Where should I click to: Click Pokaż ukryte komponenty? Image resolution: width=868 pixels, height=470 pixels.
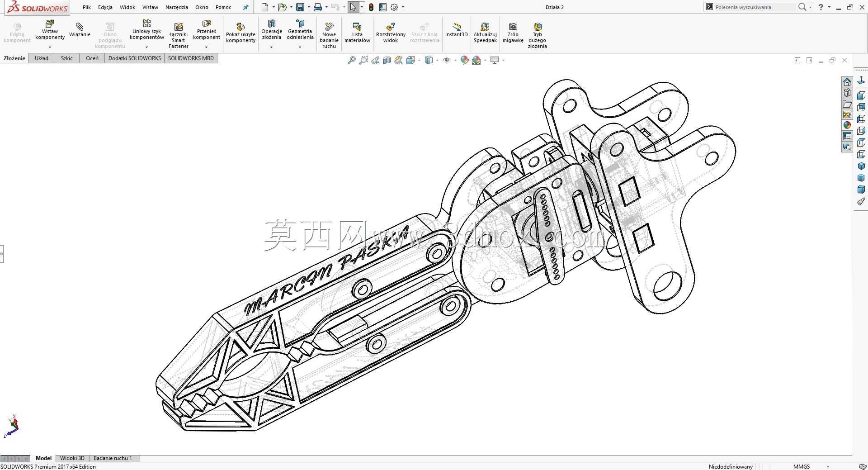[x=241, y=33]
